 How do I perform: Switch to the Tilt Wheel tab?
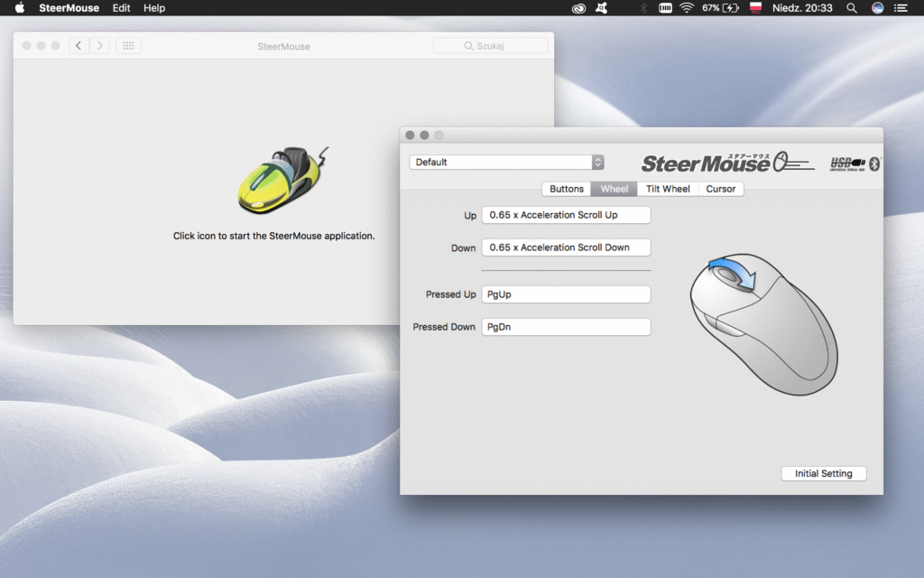tap(668, 189)
